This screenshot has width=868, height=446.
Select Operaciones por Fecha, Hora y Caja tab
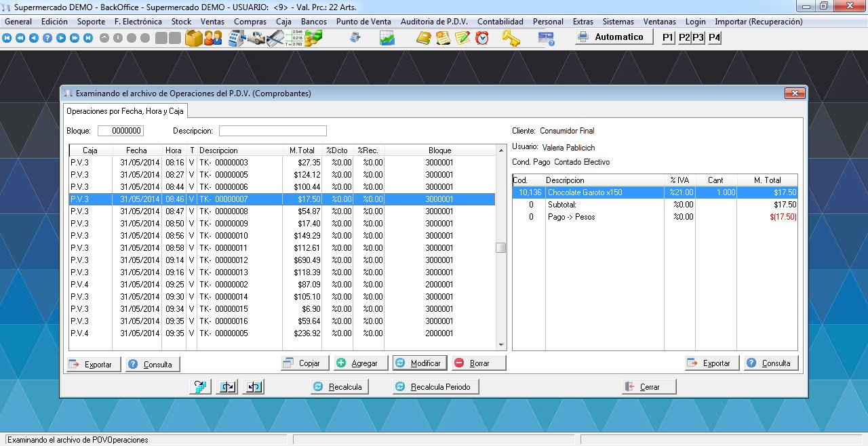tap(125, 110)
